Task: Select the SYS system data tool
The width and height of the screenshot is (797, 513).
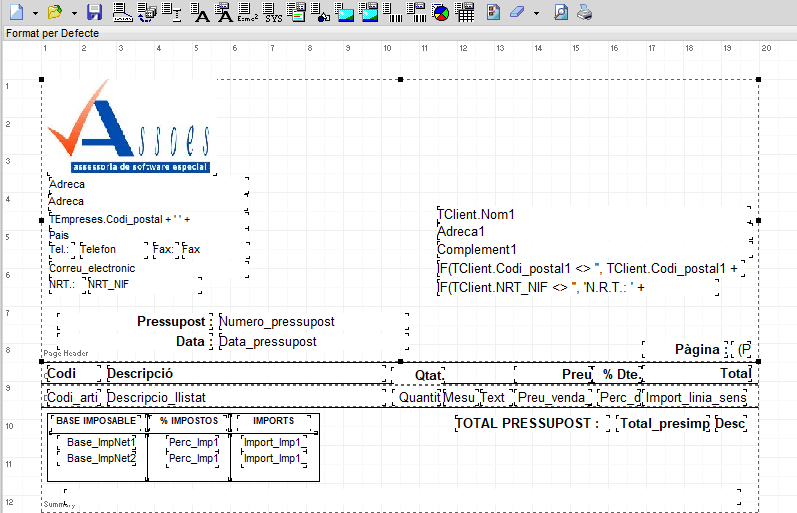Action: 272,12
